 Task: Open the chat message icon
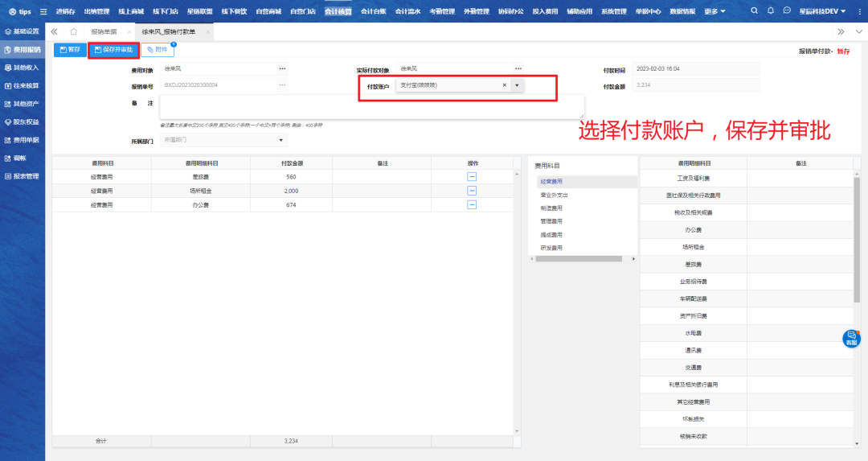pos(787,11)
